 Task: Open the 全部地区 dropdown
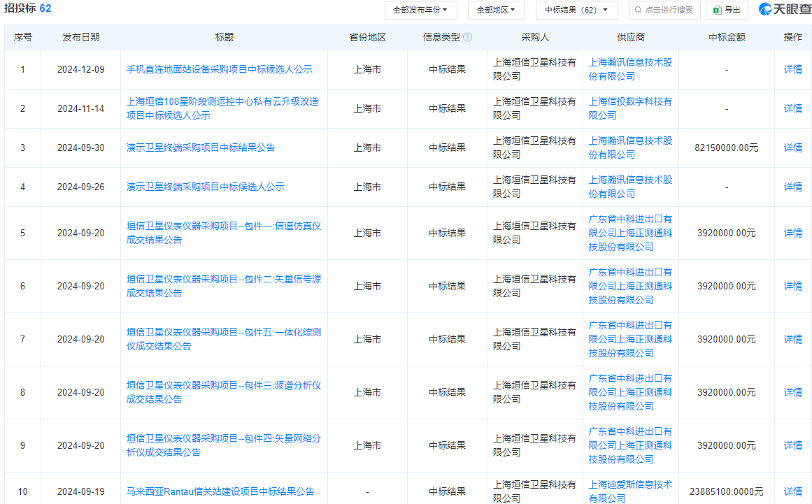496,10
